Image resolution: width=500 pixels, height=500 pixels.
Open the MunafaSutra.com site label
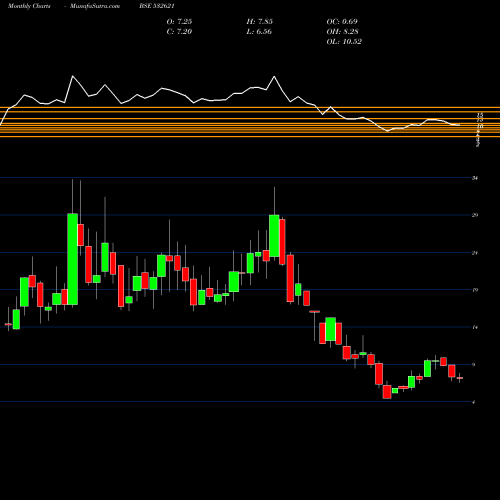(95, 6)
